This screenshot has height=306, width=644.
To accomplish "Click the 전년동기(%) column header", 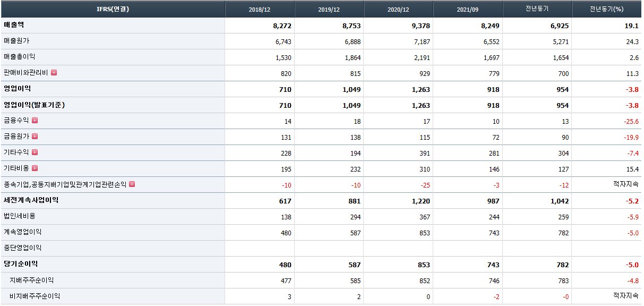I will (606, 9).
